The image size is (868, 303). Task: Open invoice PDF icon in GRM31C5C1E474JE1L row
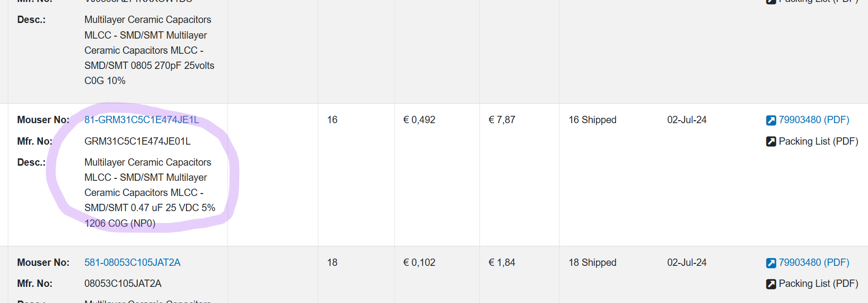point(771,120)
